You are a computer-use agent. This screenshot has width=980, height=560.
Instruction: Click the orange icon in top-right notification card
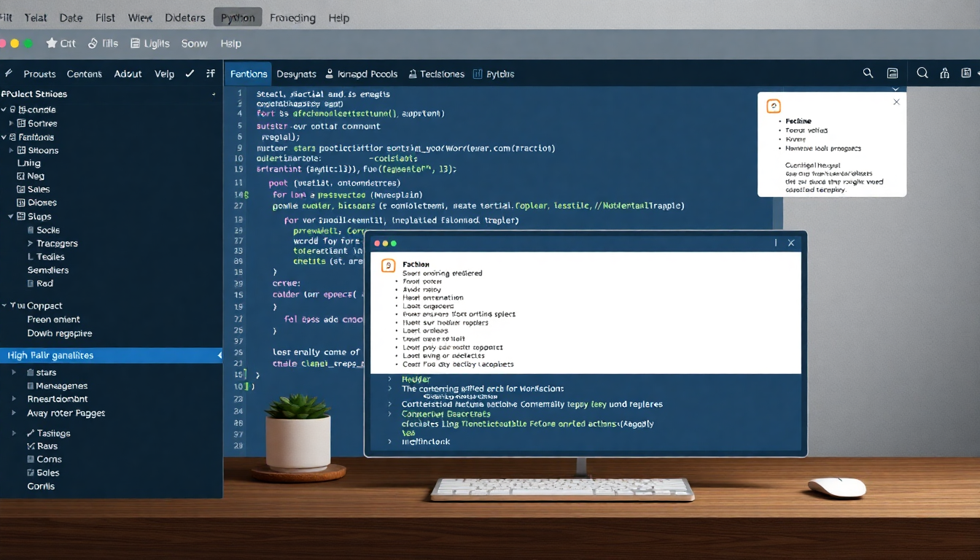(774, 106)
